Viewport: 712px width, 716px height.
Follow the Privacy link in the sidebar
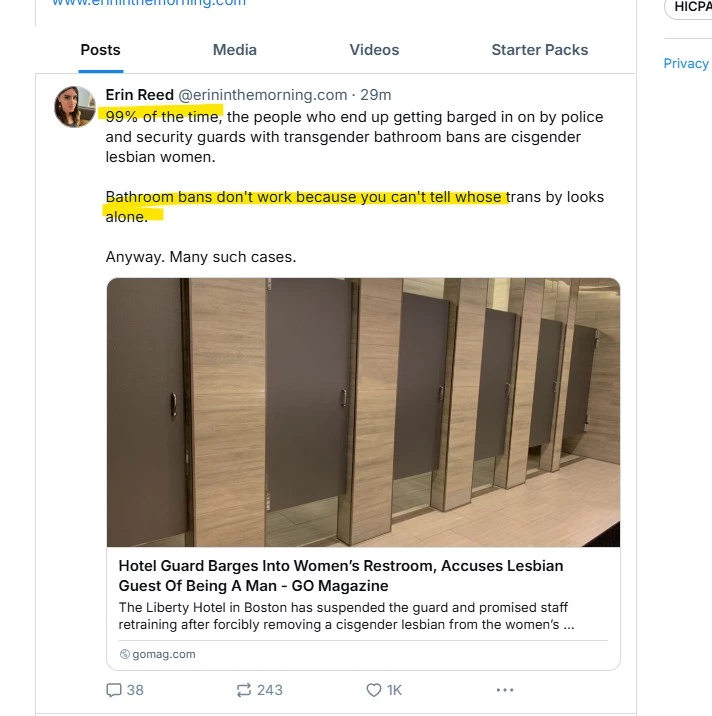[686, 63]
